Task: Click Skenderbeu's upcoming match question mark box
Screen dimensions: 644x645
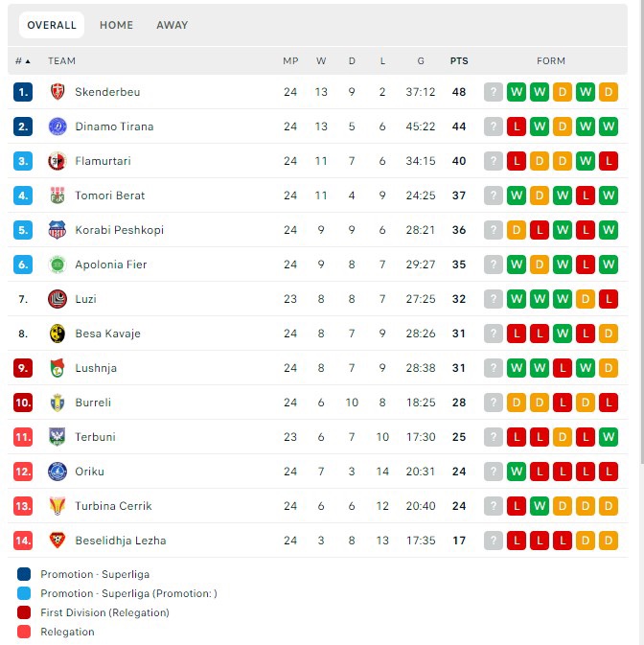Action: [x=494, y=92]
